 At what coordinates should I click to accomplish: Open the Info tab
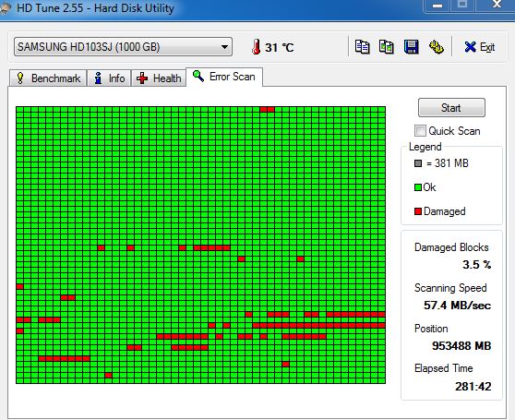[109, 78]
